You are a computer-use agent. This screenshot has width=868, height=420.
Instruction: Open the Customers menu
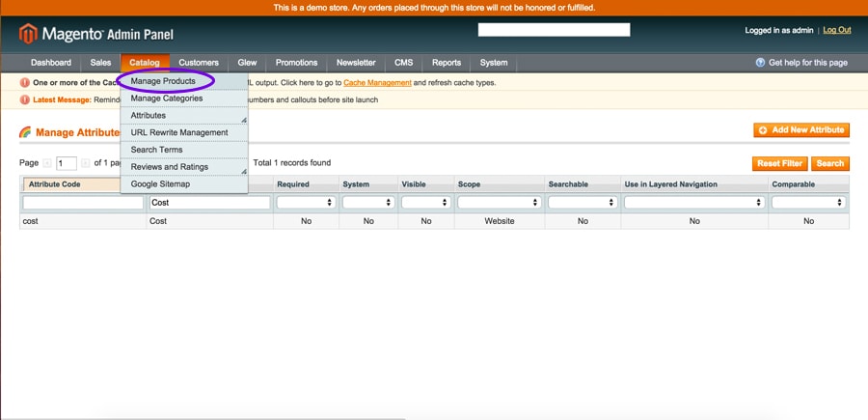coord(199,63)
